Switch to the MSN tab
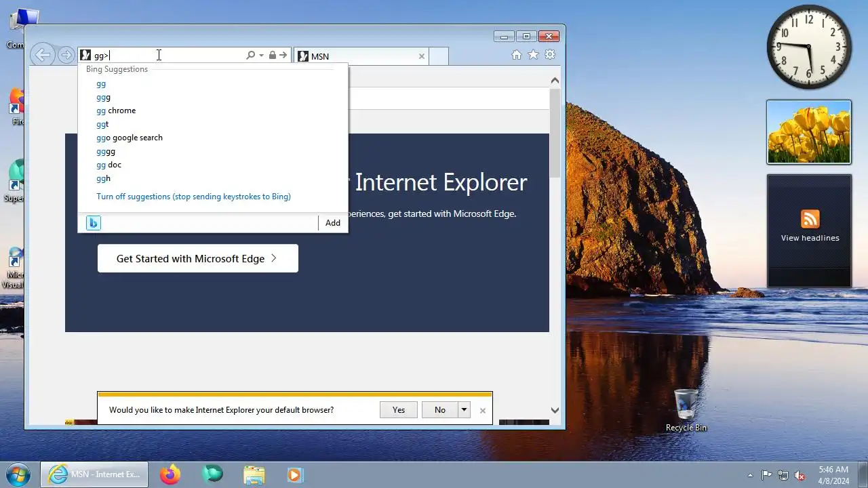Image resolution: width=868 pixels, height=488 pixels. coord(361,56)
